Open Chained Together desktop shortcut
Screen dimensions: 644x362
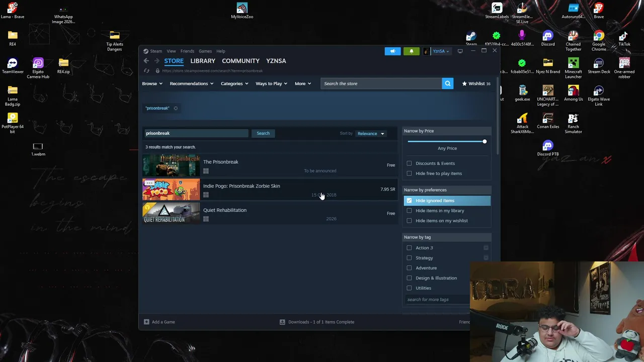(x=573, y=41)
